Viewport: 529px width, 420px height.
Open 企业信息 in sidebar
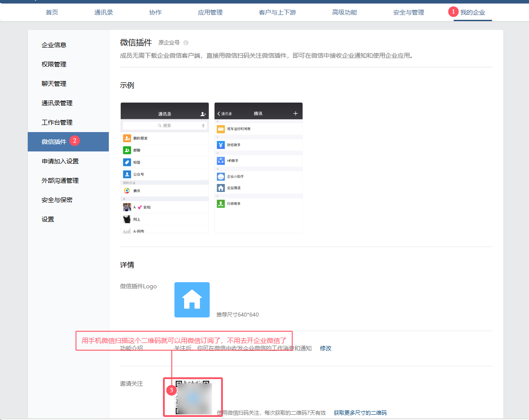68,45
